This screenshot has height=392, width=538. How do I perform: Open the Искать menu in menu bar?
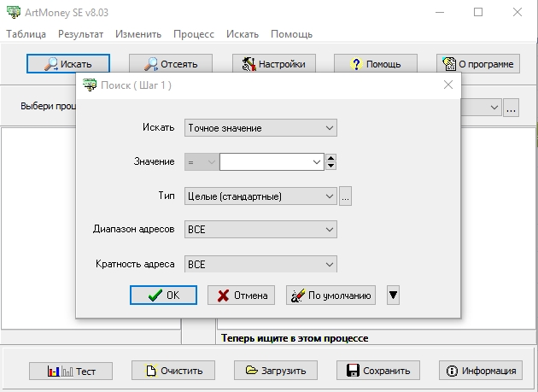[x=243, y=34]
